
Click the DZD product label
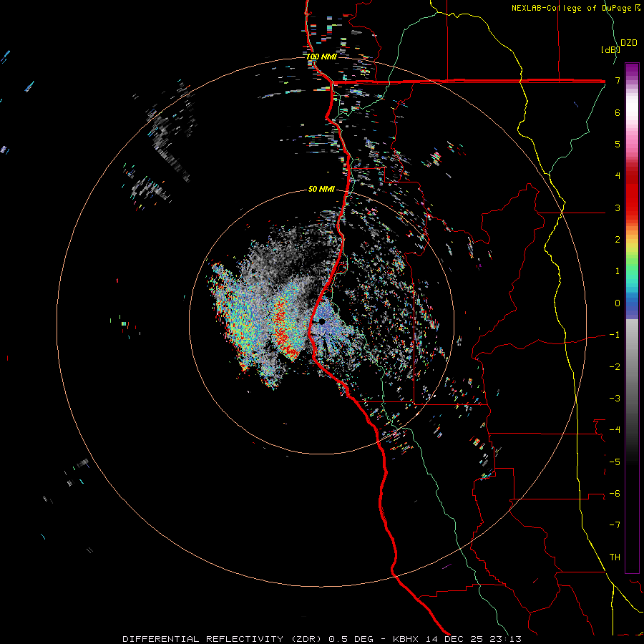point(629,43)
